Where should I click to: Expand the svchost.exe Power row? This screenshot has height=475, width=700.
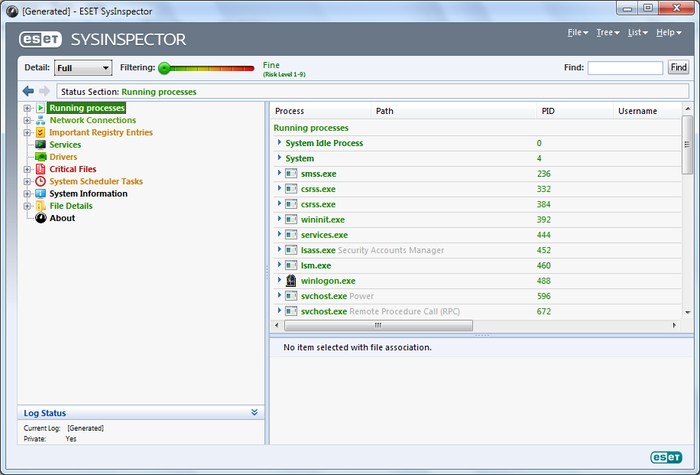coord(279,295)
